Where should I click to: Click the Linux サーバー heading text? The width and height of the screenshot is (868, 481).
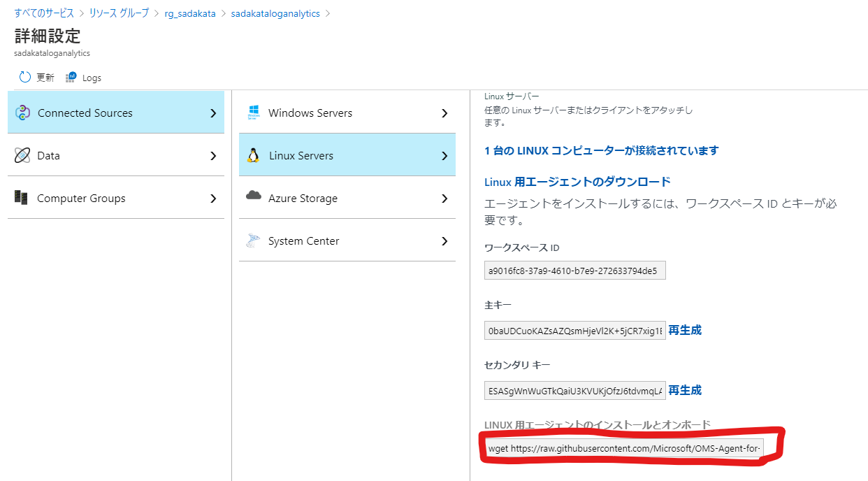coord(512,96)
